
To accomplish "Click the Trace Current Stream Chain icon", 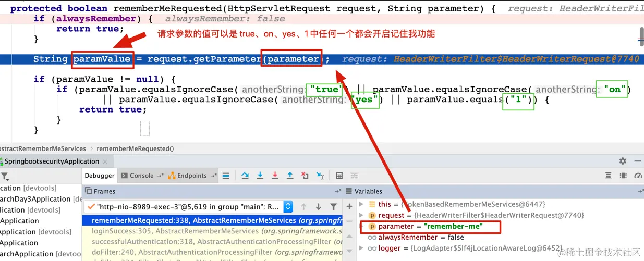I will click(x=354, y=176).
